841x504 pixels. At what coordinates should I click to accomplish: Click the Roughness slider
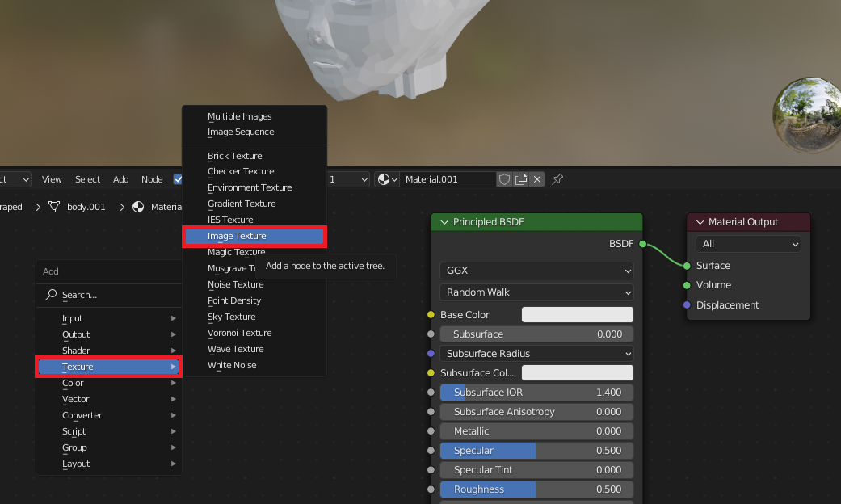(x=536, y=489)
